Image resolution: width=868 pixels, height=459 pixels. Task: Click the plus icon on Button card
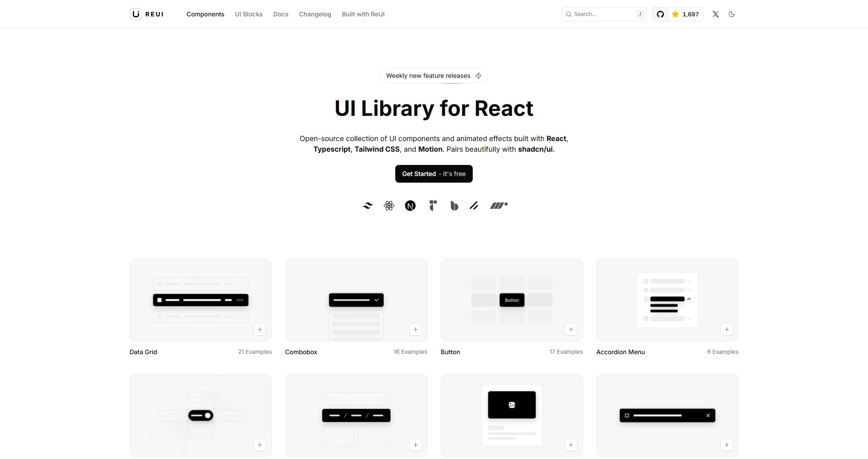tap(571, 329)
